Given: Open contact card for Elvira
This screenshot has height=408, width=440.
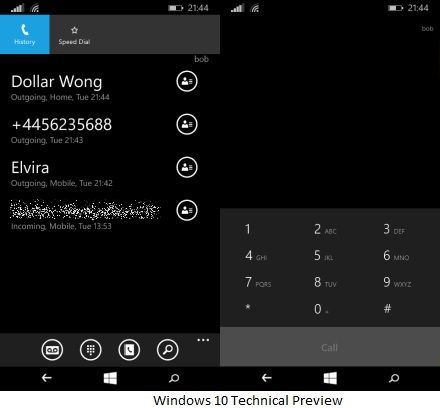Looking at the screenshot, I should (187, 167).
